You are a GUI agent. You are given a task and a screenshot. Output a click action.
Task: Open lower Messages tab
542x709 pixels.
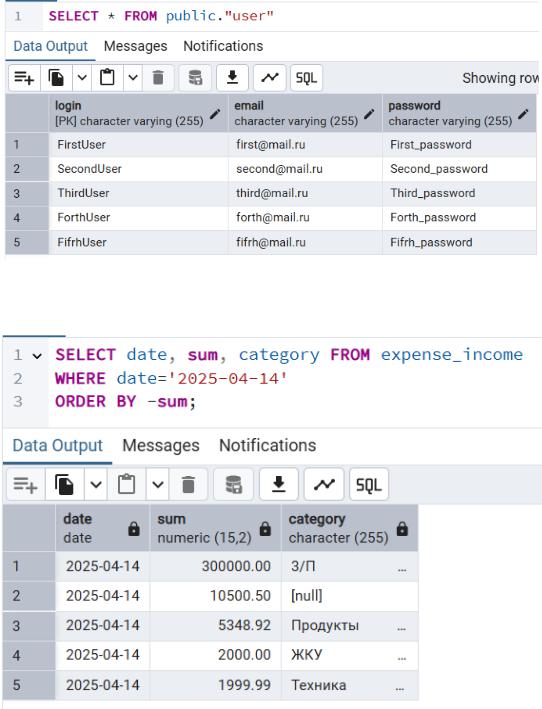coord(161,445)
